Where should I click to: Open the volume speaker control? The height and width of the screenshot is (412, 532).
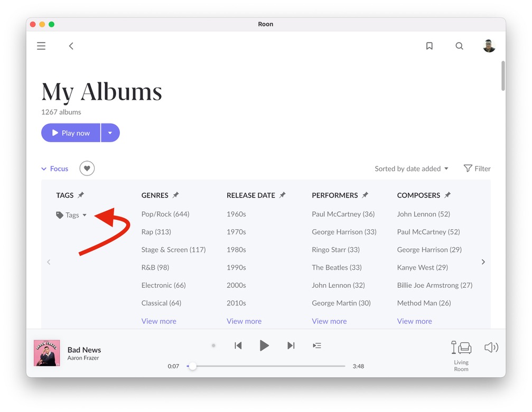click(491, 347)
